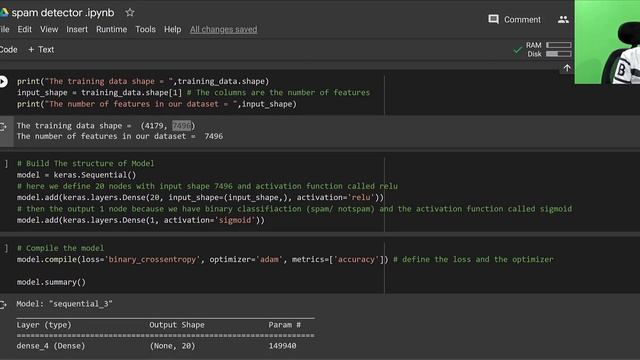Click the All changes saved link

tap(223, 29)
